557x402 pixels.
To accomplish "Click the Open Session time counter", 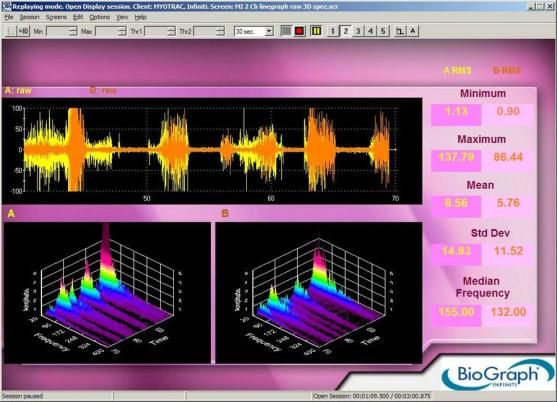I will tap(372, 396).
